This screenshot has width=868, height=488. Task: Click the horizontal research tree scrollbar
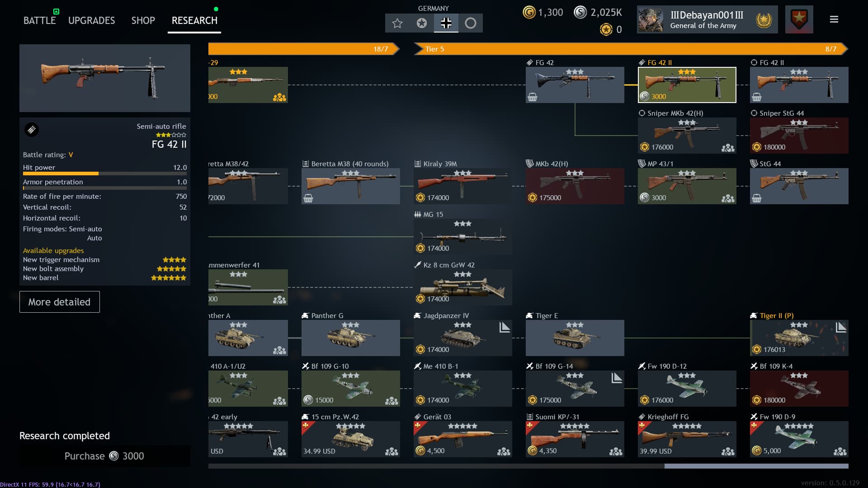click(756, 466)
